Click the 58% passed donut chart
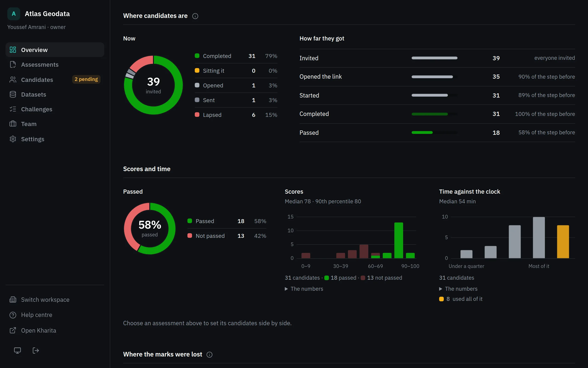Viewport: 588px width, 368px height. [x=150, y=229]
